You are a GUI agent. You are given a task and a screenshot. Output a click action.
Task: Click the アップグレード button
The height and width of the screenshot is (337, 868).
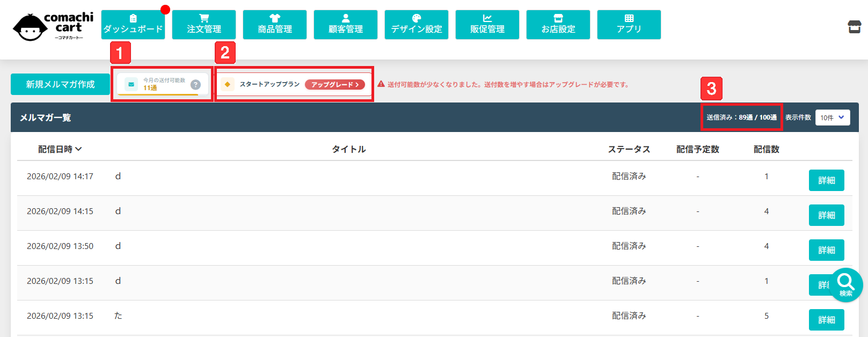click(x=334, y=84)
